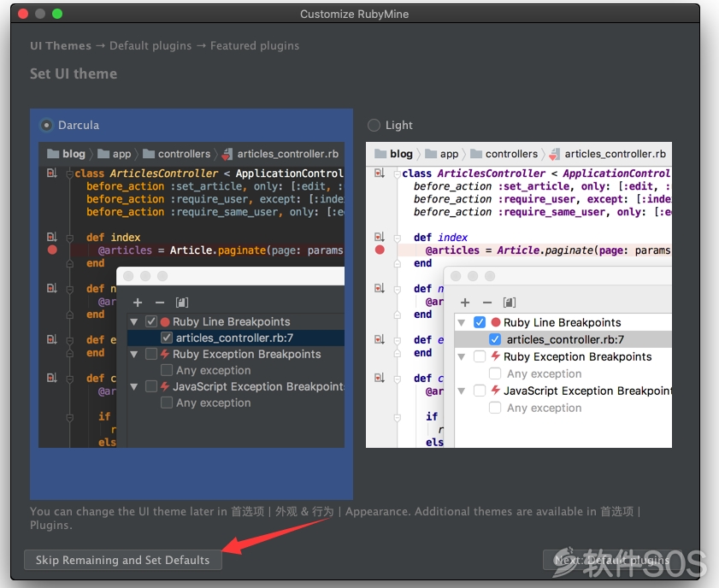
Task: Click the blog folder icon in Darcula preview
Action: pyautogui.click(x=53, y=154)
